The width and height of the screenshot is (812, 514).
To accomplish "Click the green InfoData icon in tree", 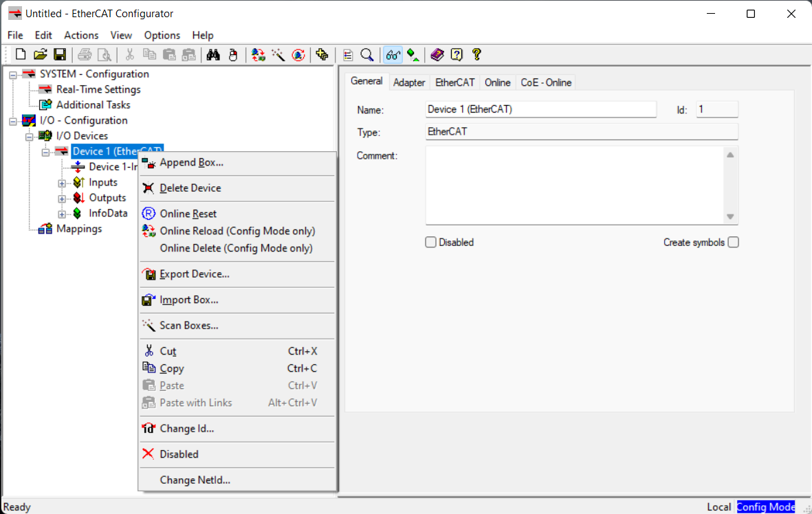I will [77, 213].
